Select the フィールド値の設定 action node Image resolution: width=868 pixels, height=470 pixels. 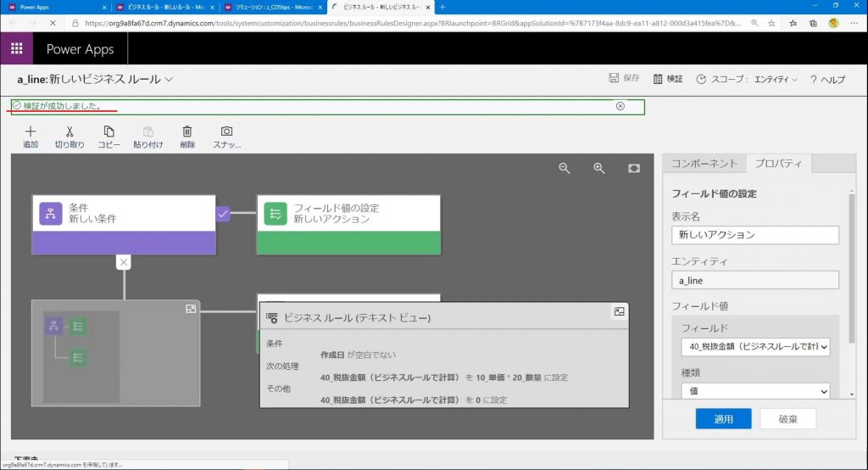point(348,225)
